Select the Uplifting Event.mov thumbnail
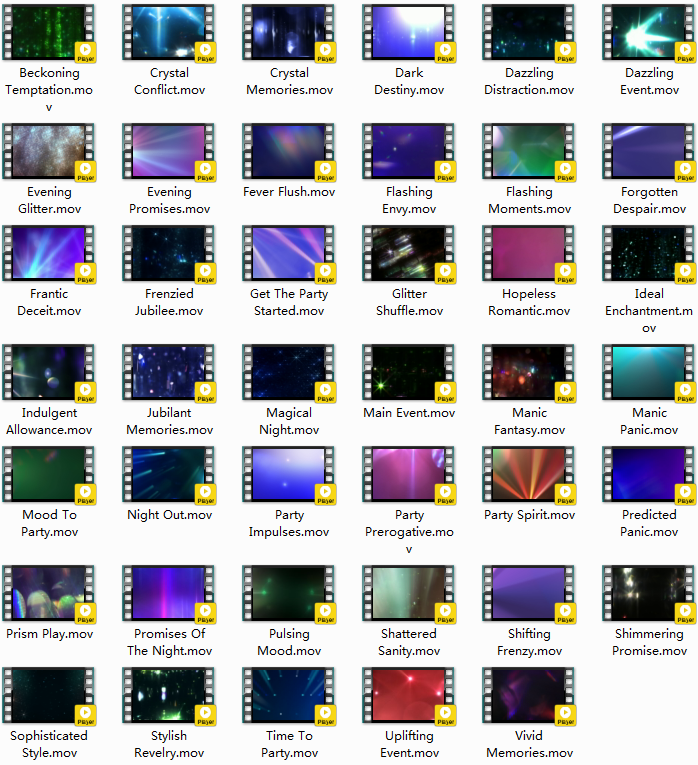The height and width of the screenshot is (765, 698). click(x=408, y=695)
